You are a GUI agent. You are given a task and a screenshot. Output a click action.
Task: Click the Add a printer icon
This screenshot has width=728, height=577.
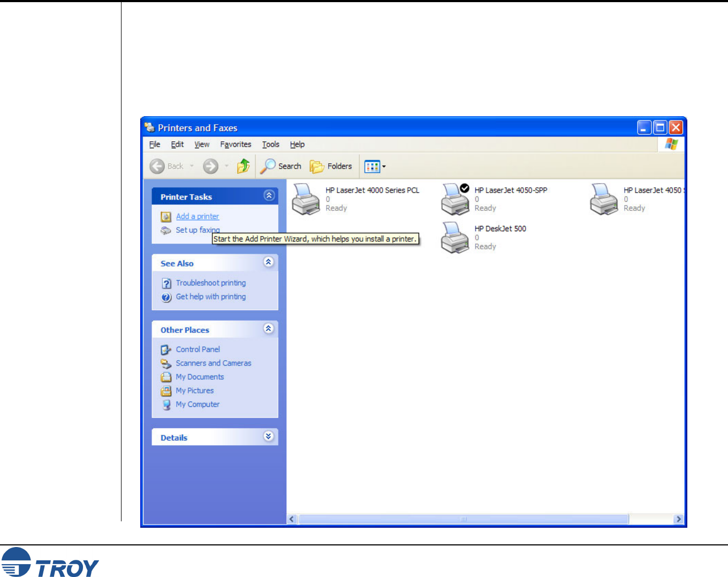point(166,217)
